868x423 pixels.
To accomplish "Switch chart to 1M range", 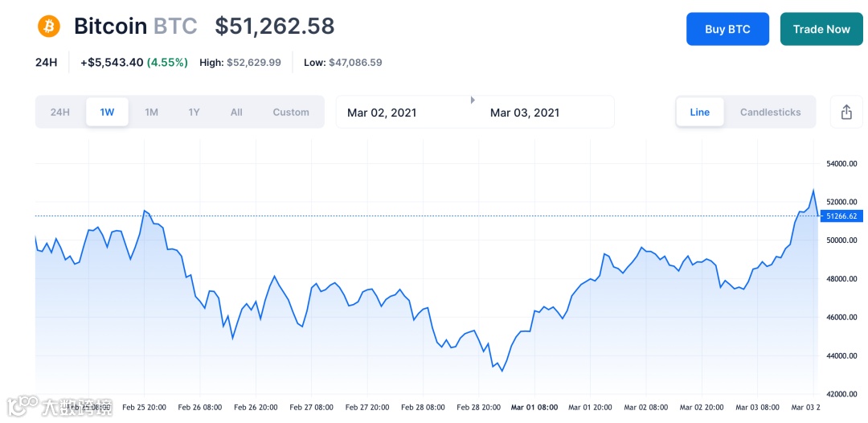I will pos(151,113).
